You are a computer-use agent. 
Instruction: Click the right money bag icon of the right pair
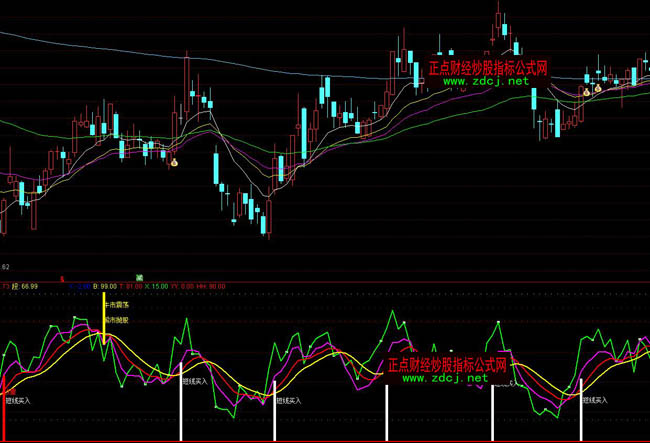598,89
